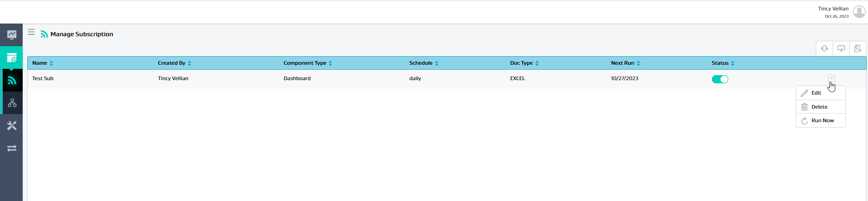868x201 pixels.
Task: Click the Test Sub subscription name
Action: pos(43,78)
